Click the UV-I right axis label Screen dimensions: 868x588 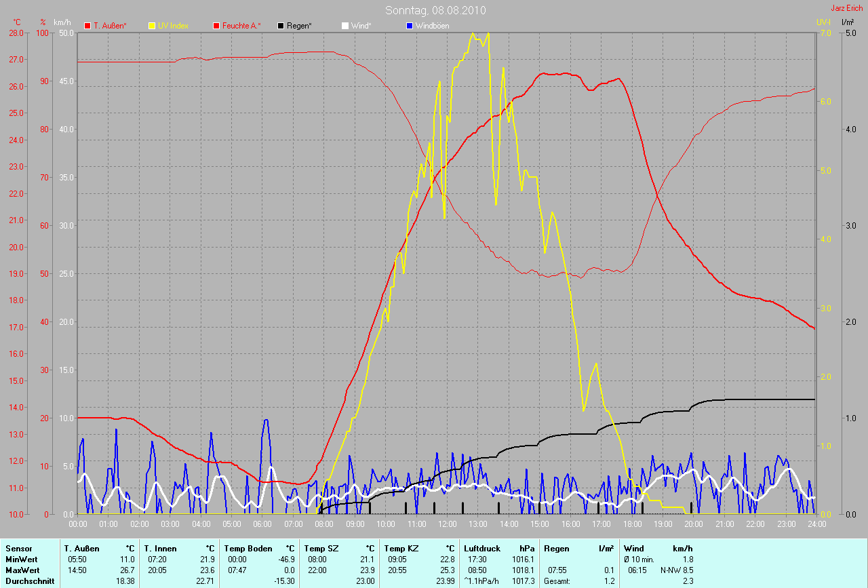click(x=823, y=22)
